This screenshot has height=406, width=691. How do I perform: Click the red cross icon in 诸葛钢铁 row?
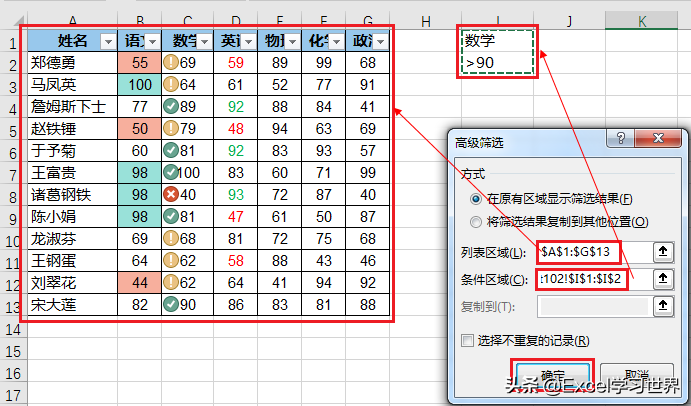click(171, 195)
